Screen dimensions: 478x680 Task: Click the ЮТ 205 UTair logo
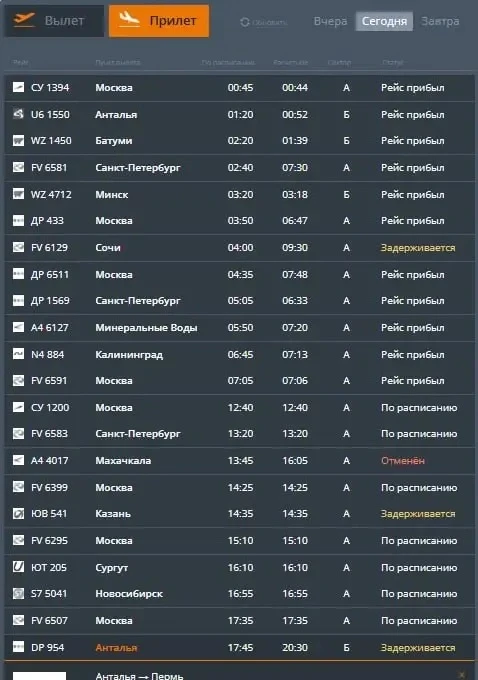coord(18,567)
